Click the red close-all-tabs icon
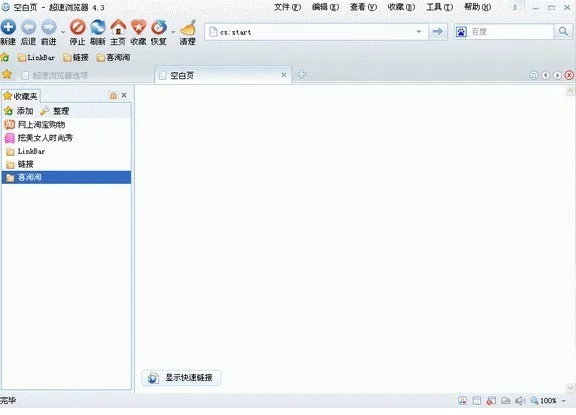The height and width of the screenshot is (415, 576). [x=569, y=75]
